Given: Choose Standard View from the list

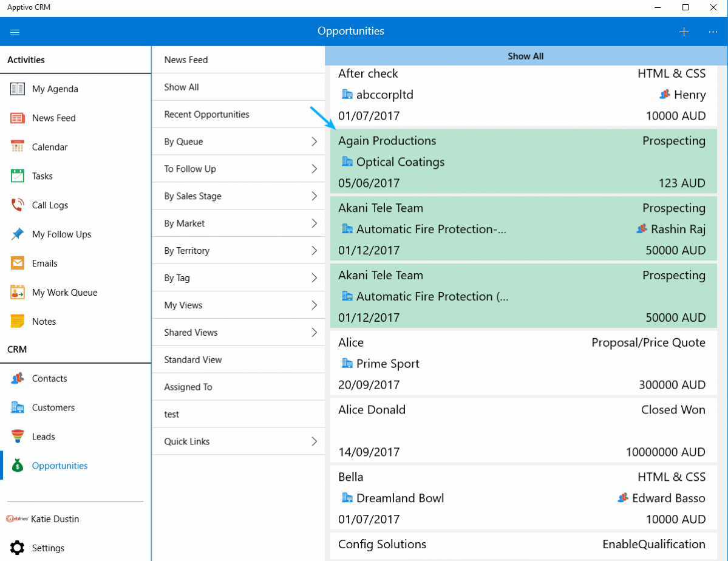Looking at the screenshot, I should tap(193, 359).
